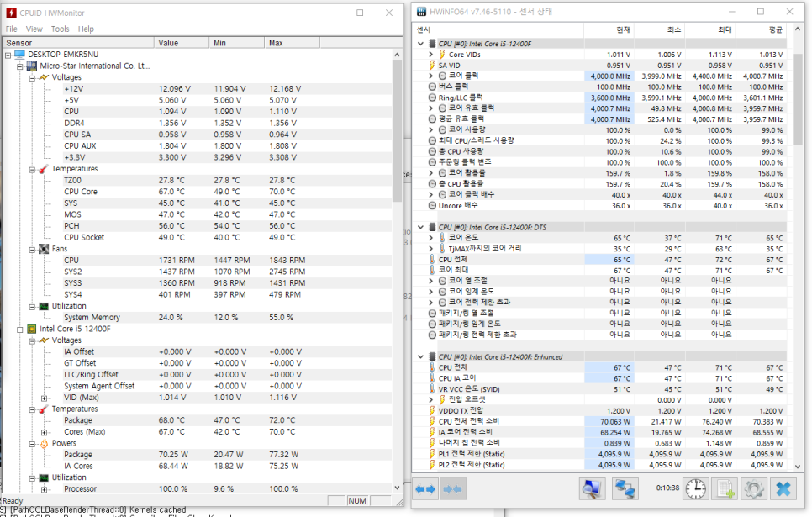Click the expand-columns arrows button in HWiNFO
Screen dimensions: 812x517
(425, 489)
